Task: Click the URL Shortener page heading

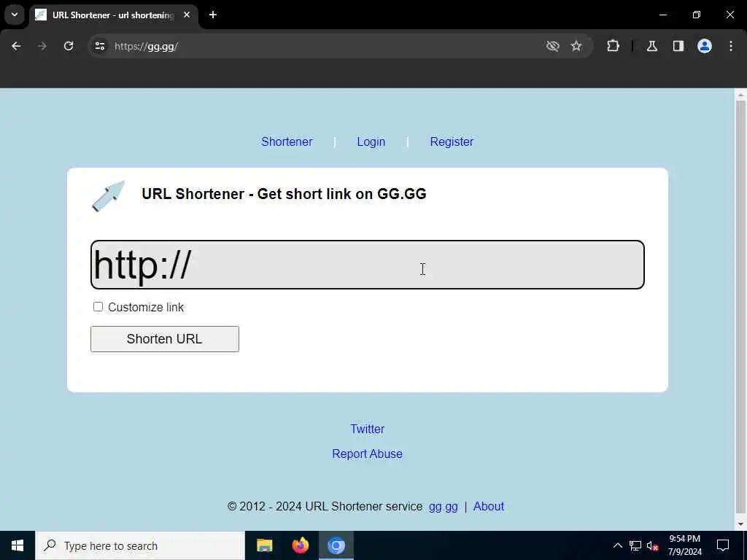Action: [x=284, y=194]
